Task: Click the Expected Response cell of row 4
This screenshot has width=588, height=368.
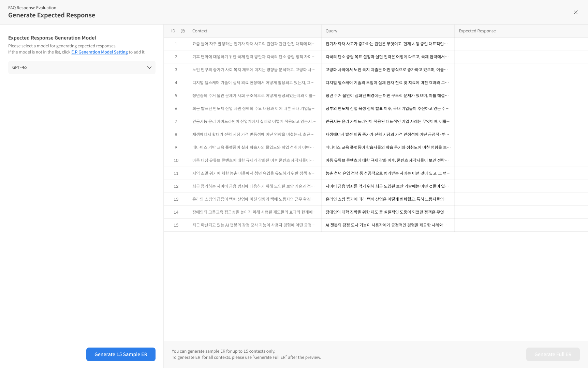Action: [521, 83]
